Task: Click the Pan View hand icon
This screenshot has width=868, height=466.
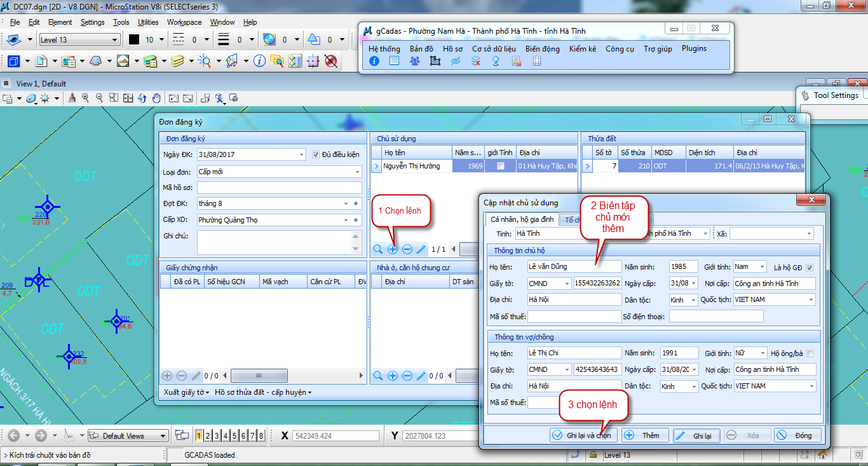Action: [156, 98]
